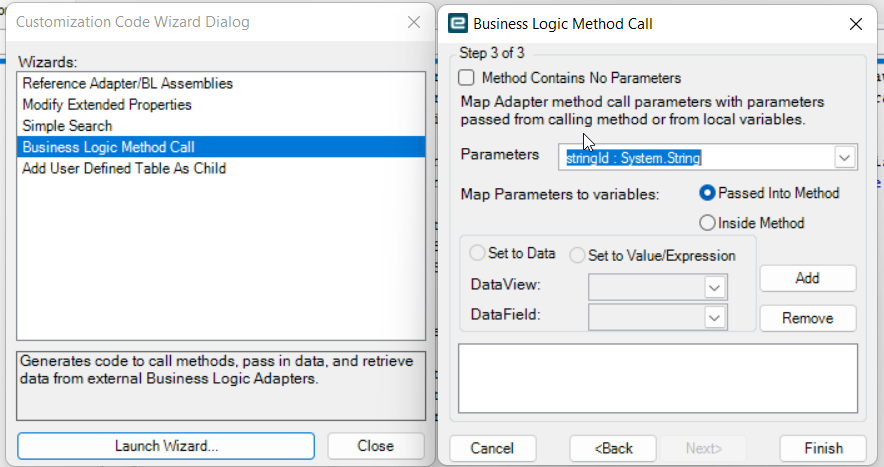Select the Inside Method radio button

pos(707,223)
